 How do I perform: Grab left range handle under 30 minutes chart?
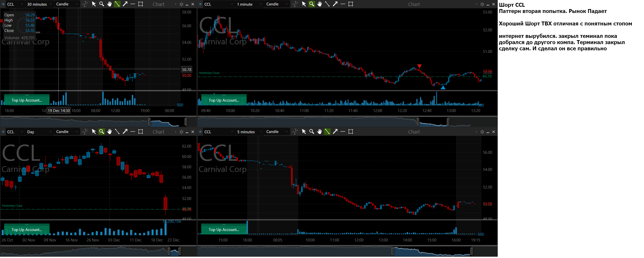click(149, 122)
